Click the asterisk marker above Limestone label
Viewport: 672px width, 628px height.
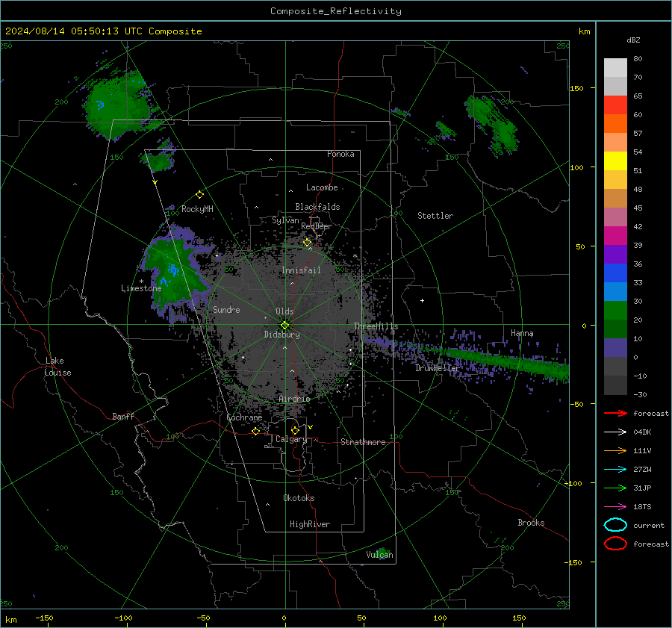[141, 282]
